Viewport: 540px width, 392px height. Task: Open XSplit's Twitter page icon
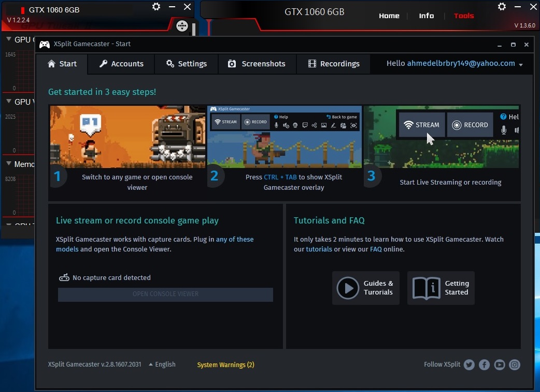coord(469,365)
